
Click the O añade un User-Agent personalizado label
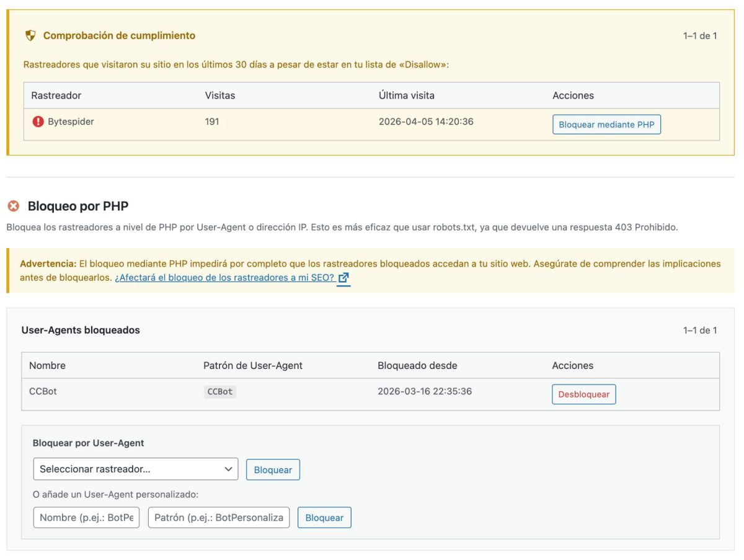click(x=115, y=494)
